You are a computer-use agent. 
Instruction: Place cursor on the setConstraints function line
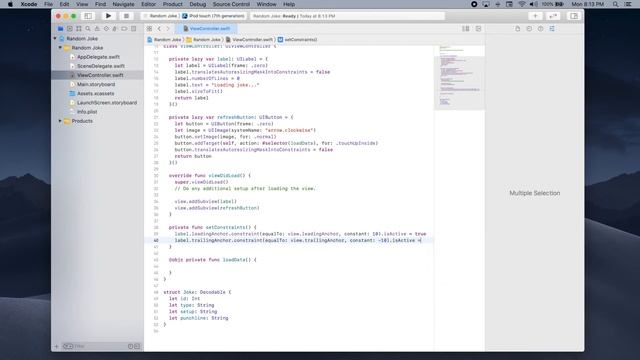(x=213, y=227)
